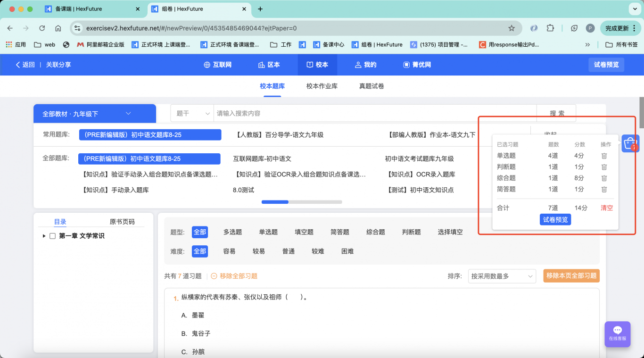The height and width of the screenshot is (358, 644).
Task: Filter question type by 单选题
Action: coord(268,232)
